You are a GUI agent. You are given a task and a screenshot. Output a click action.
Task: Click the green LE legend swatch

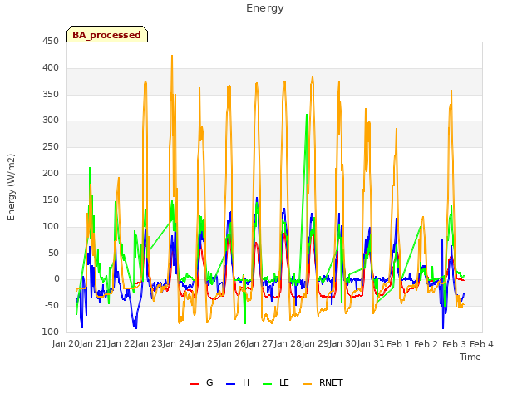(x=268, y=384)
